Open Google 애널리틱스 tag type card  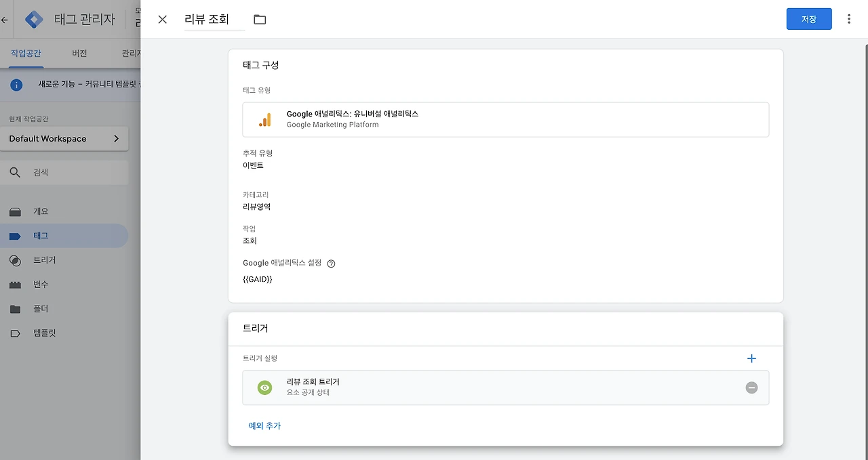pos(506,119)
